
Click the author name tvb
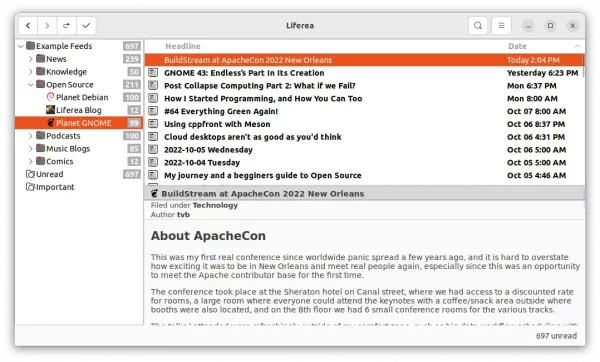[183, 215]
